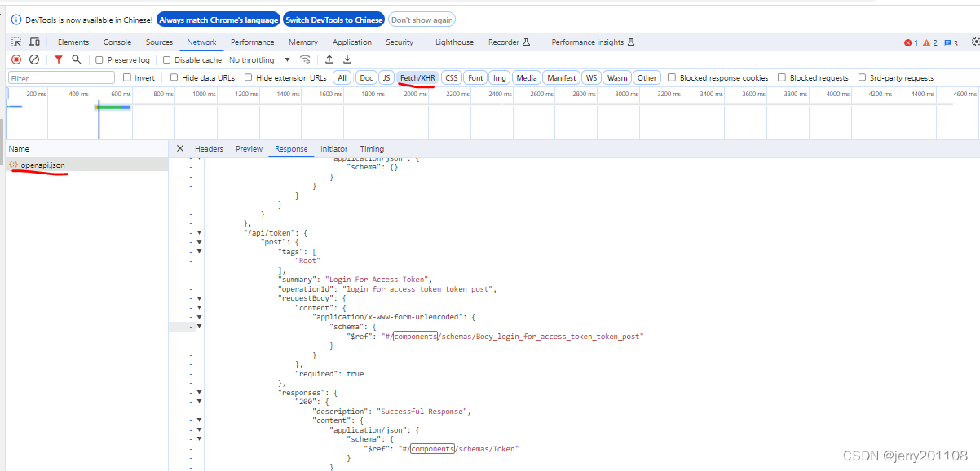The image size is (980, 471).
Task: Check the Preserve log checkbox
Action: [x=99, y=59]
